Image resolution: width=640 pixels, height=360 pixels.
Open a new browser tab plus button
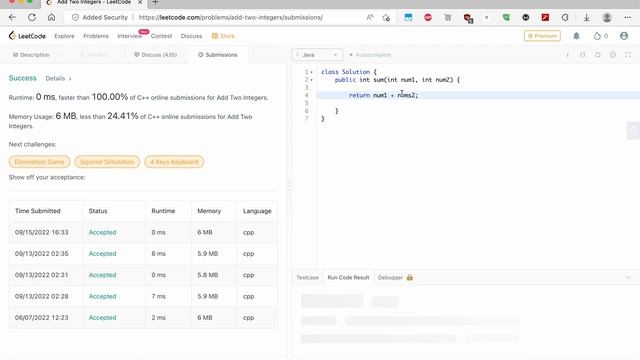(155, 2)
